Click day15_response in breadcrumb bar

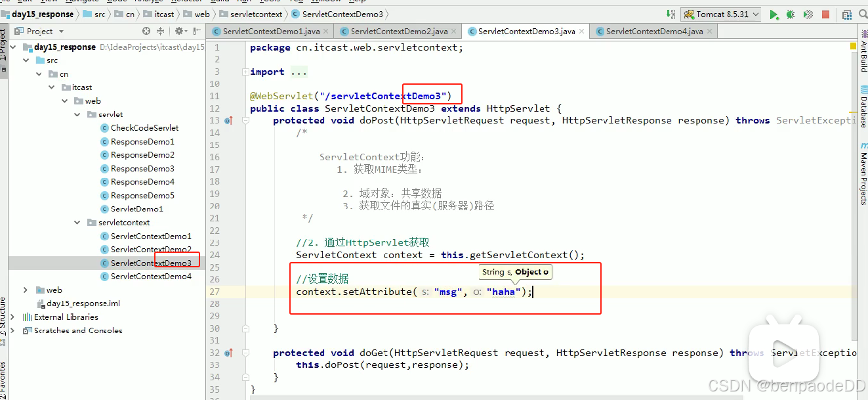pyautogui.click(x=38, y=14)
